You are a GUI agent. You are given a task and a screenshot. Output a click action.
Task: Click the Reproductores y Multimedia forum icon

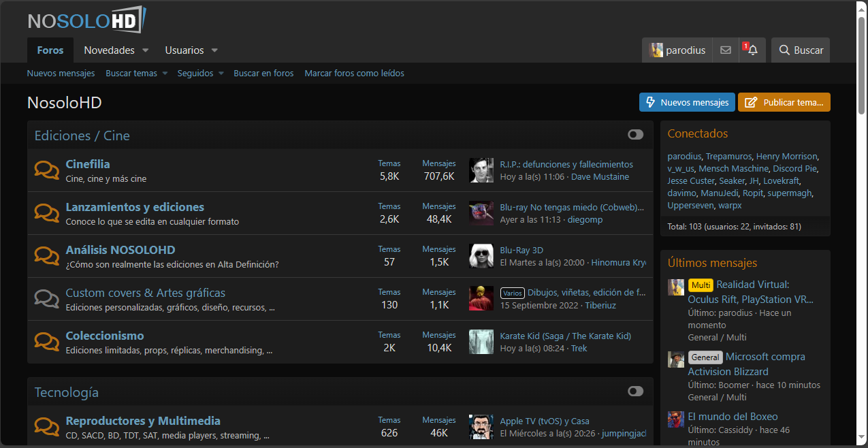(x=46, y=427)
